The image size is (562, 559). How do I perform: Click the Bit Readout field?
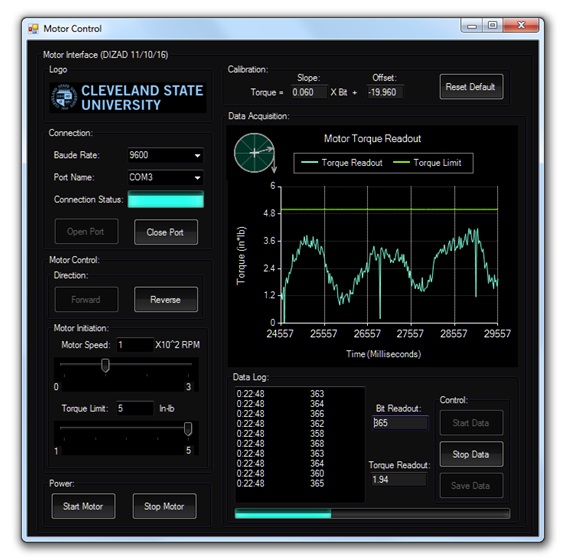pyautogui.click(x=400, y=423)
